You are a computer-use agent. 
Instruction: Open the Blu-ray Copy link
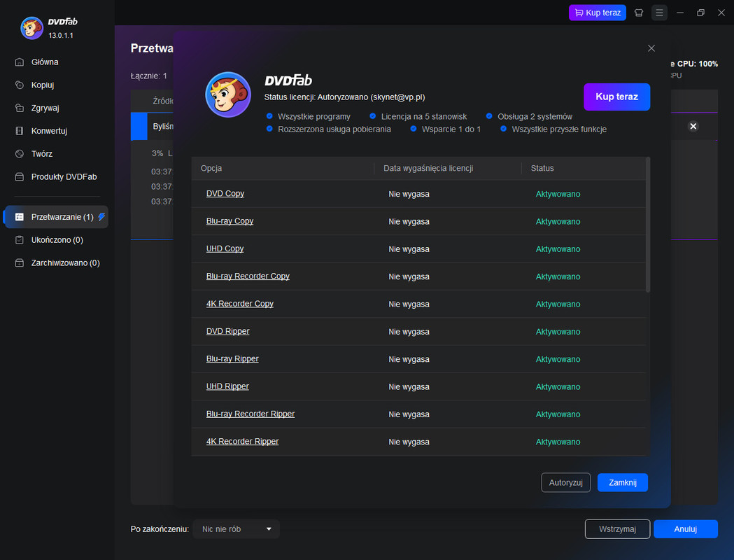(x=230, y=221)
